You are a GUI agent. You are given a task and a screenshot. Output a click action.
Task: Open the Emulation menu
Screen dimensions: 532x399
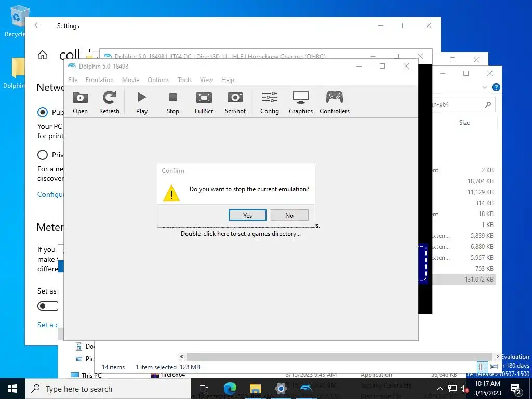pyautogui.click(x=99, y=79)
